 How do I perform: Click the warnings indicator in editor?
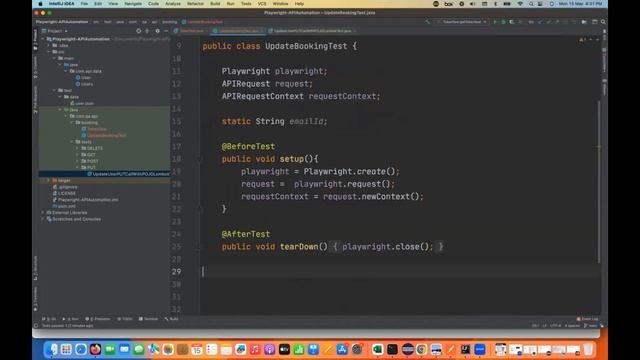[x=582, y=40]
